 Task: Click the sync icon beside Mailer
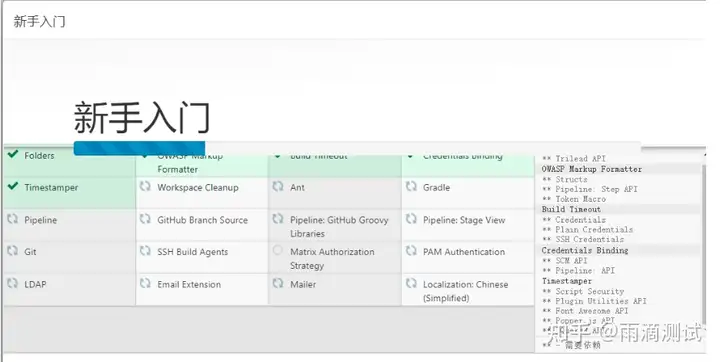coord(278,283)
